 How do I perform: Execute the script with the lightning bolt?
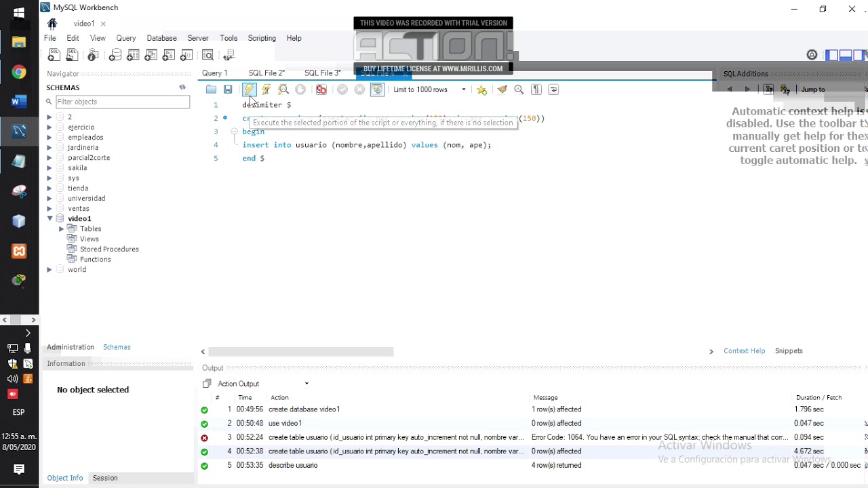[x=249, y=89]
